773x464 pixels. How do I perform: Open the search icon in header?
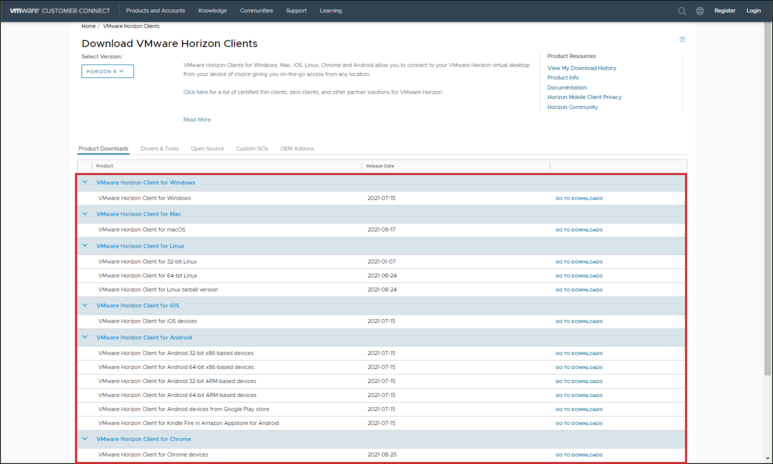682,11
